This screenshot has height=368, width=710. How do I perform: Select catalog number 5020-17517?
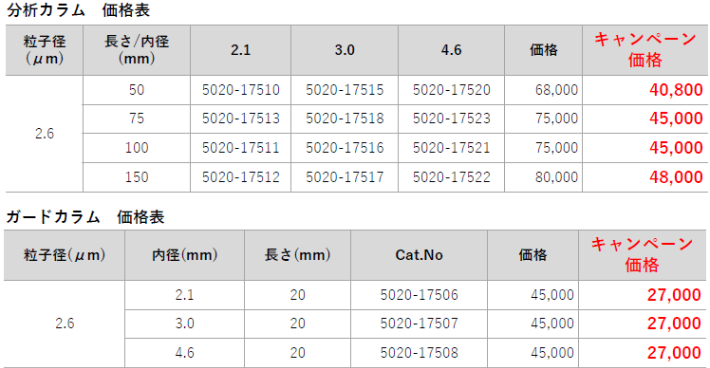tap(345, 177)
